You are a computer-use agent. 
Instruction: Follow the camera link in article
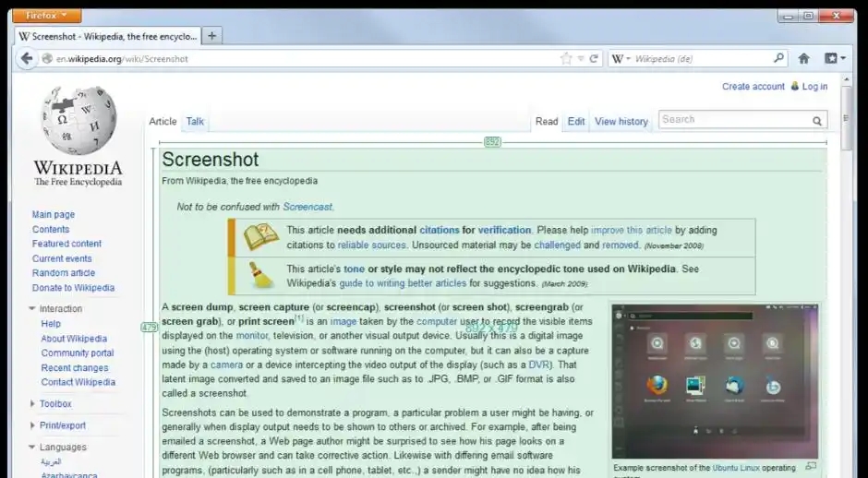coord(226,364)
